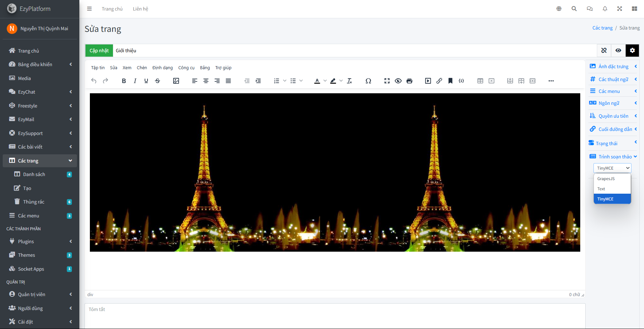Open text color picker dropdown arrow

325,81
